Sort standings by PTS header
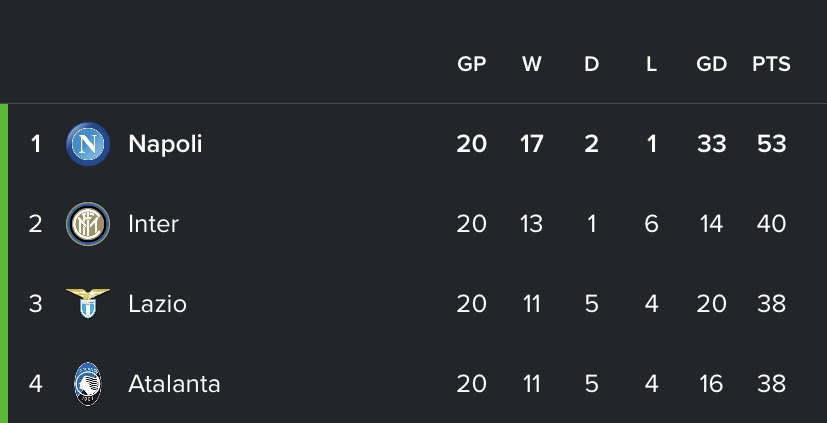 pos(771,64)
